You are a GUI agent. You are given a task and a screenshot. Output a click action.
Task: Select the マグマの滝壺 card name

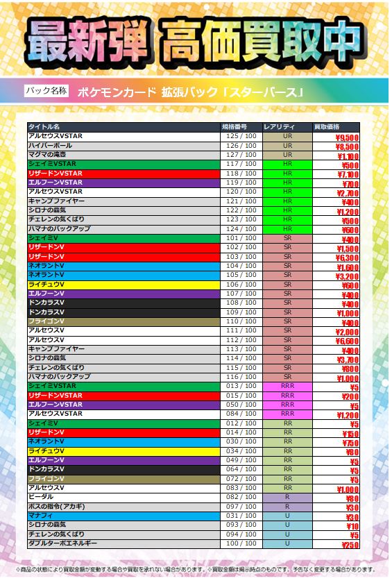coord(47,155)
